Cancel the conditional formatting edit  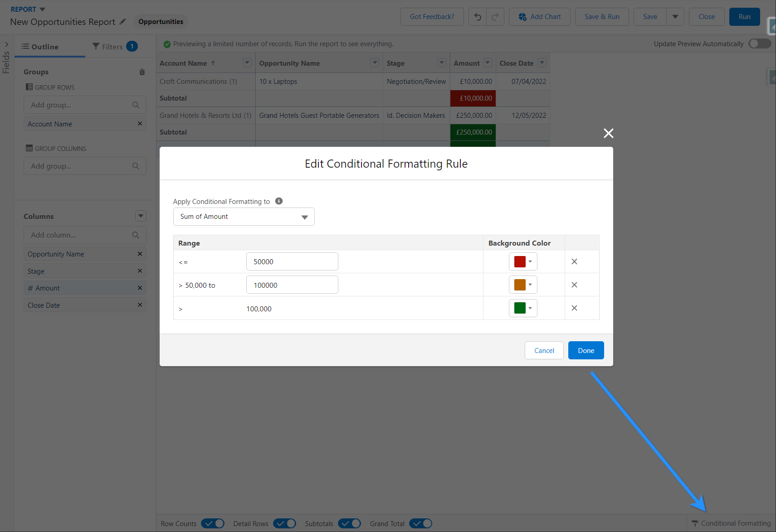pyautogui.click(x=544, y=350)
